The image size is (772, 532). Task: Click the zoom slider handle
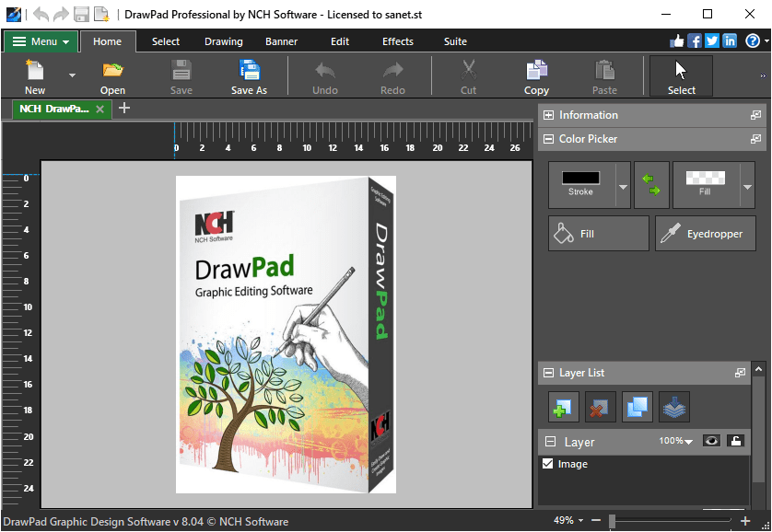pos(612,521)
